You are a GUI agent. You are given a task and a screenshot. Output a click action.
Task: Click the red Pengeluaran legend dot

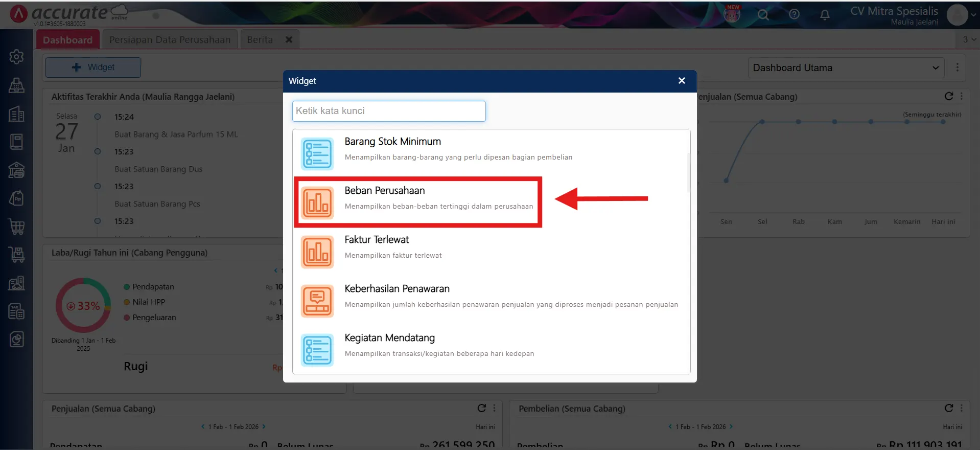(x=127, y=318)
